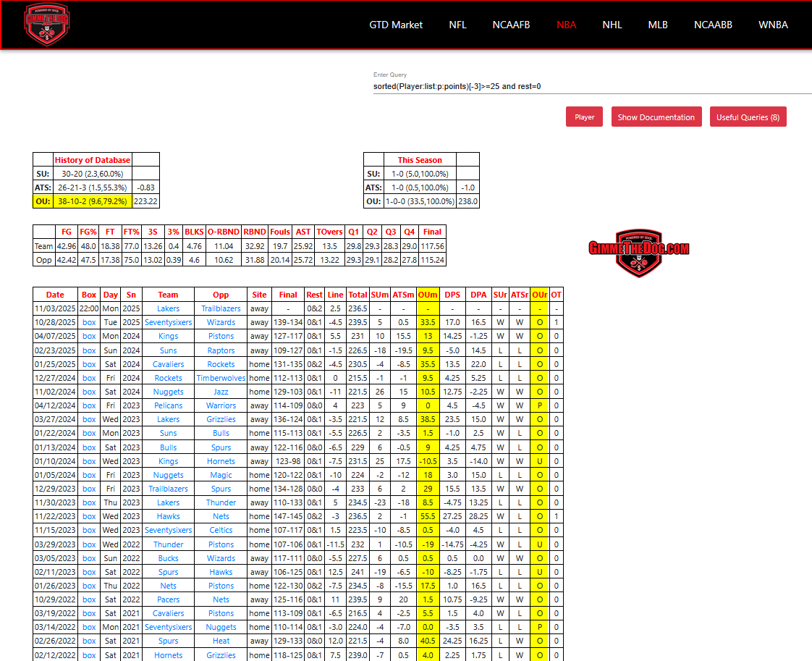The image size is (812, 661).
Task: Click the Date column header
Action: tap(55, 295)
